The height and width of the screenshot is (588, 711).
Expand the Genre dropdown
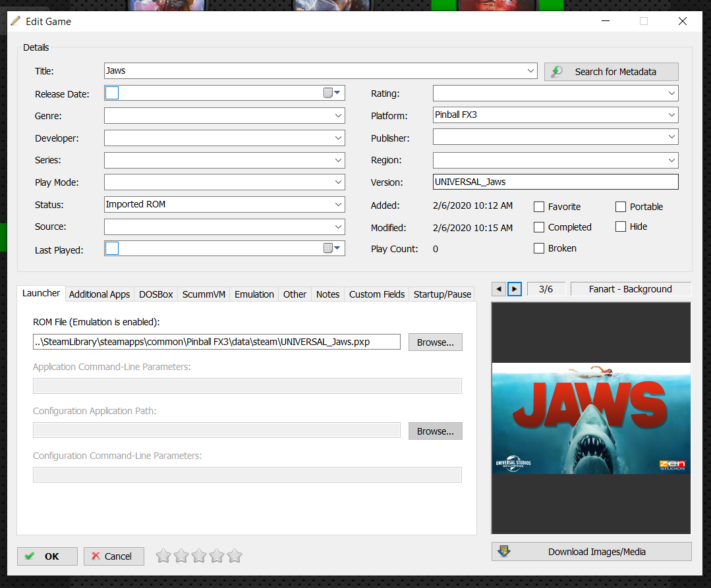[338, 116]
